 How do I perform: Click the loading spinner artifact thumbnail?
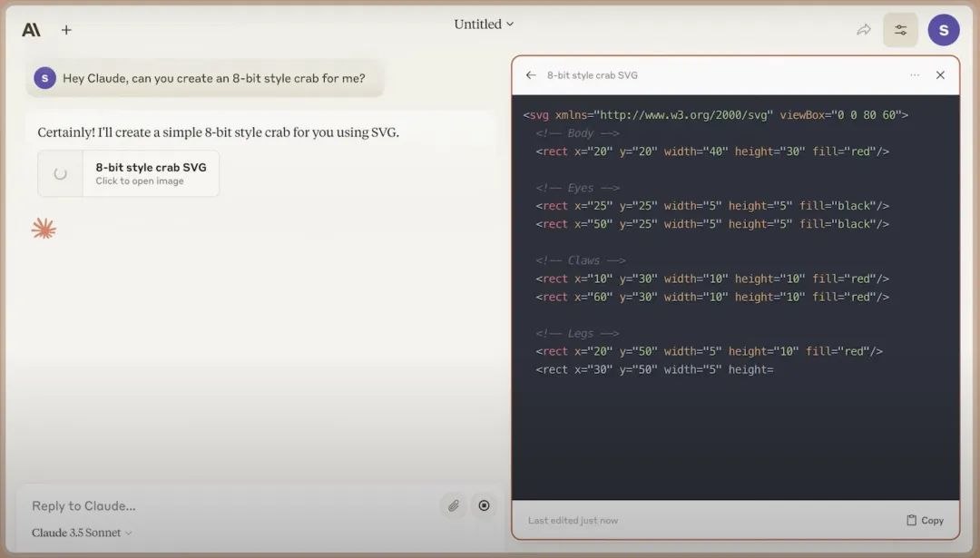[x=61, y=173]
